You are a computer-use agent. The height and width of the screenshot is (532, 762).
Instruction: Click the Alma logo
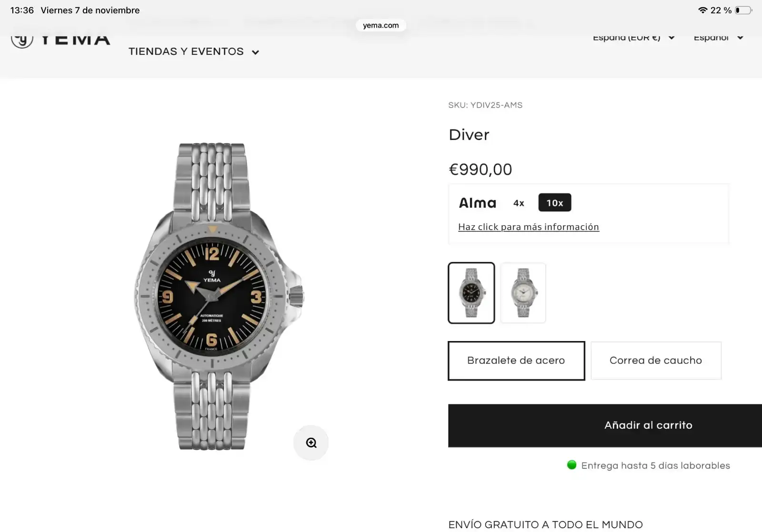coord(478,203)
